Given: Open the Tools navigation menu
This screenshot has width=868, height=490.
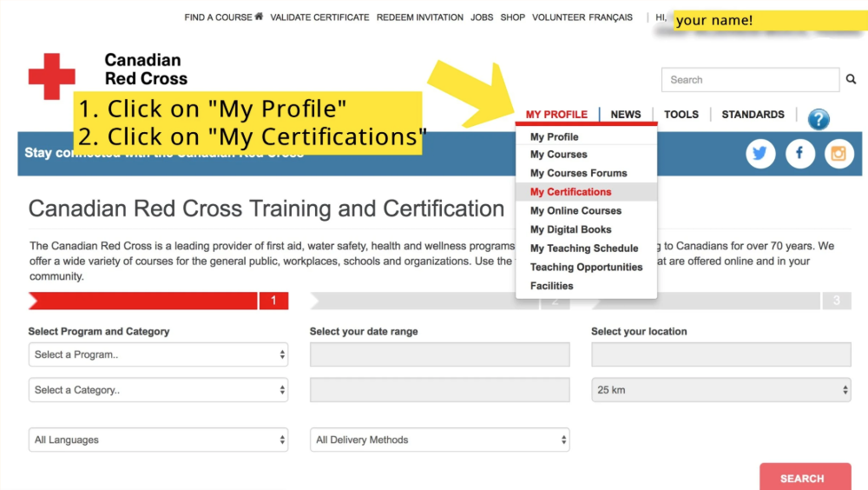Looking at the screenshot, I should 681,115.
